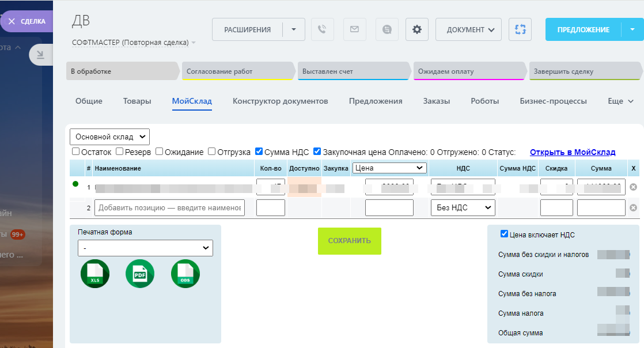The height and width of the screenshot is (348, 644).
Task: Enable the Остаток checkbox
Action: [x=76, y=152]
